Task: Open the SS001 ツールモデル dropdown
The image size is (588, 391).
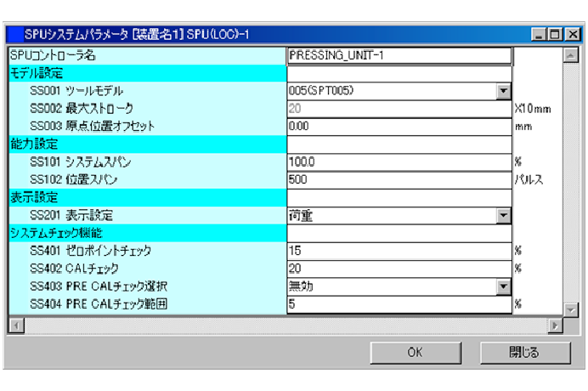Action: coord(503,91)
